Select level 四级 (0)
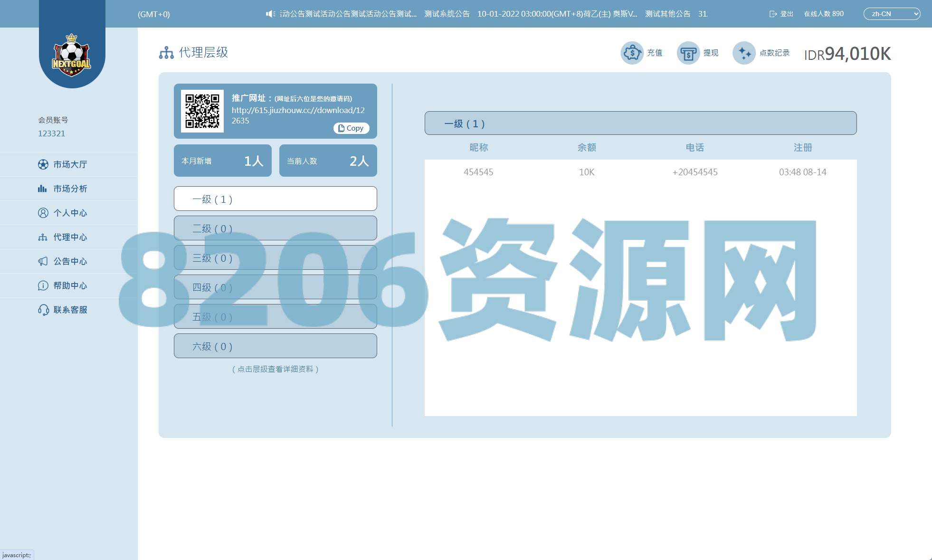932x560 pixels. (276, 287)
